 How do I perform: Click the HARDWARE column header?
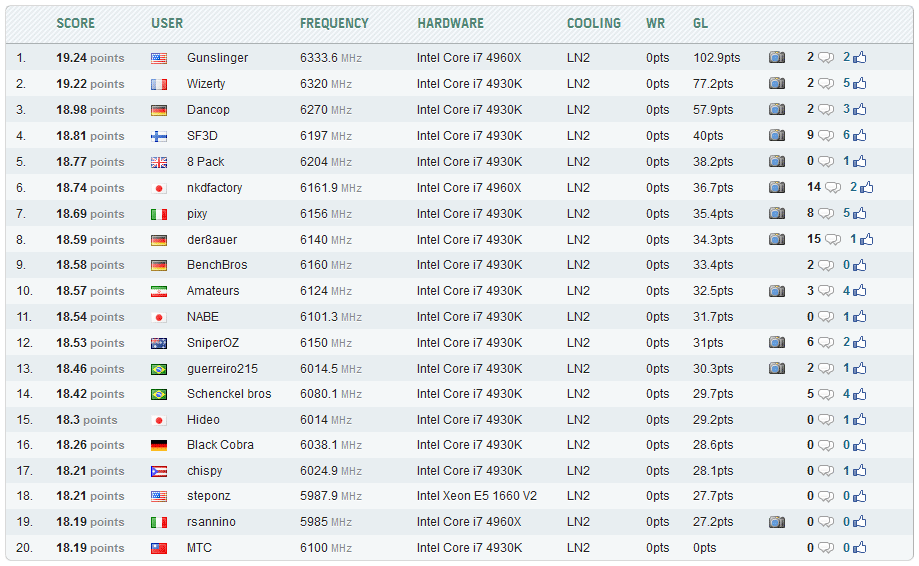(450, 23)
